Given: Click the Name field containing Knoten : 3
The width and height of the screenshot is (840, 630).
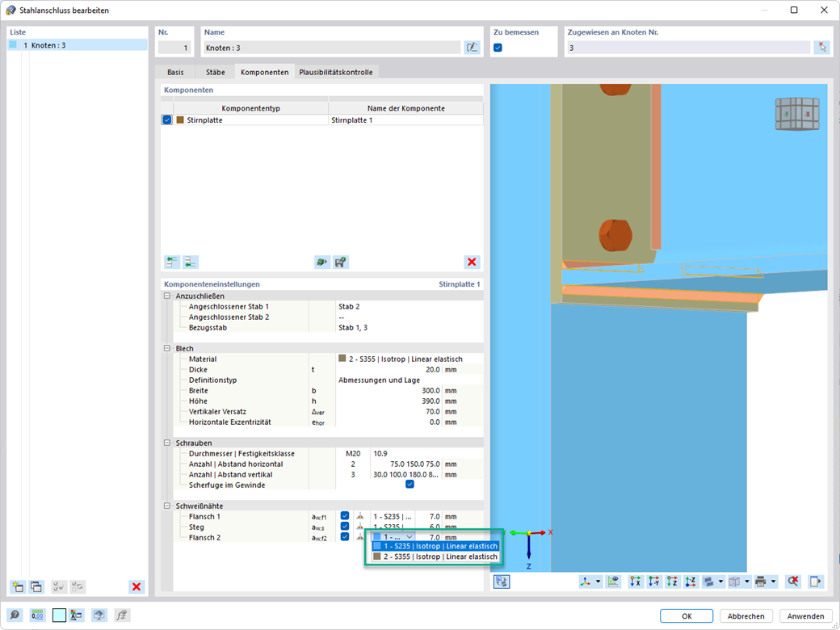Looking at the screenshot, I should [332, 48].
